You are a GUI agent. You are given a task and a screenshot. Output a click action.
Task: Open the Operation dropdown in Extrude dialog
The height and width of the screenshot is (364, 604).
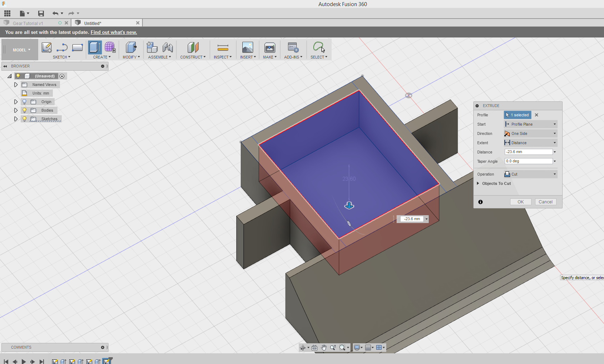(554, 174)
